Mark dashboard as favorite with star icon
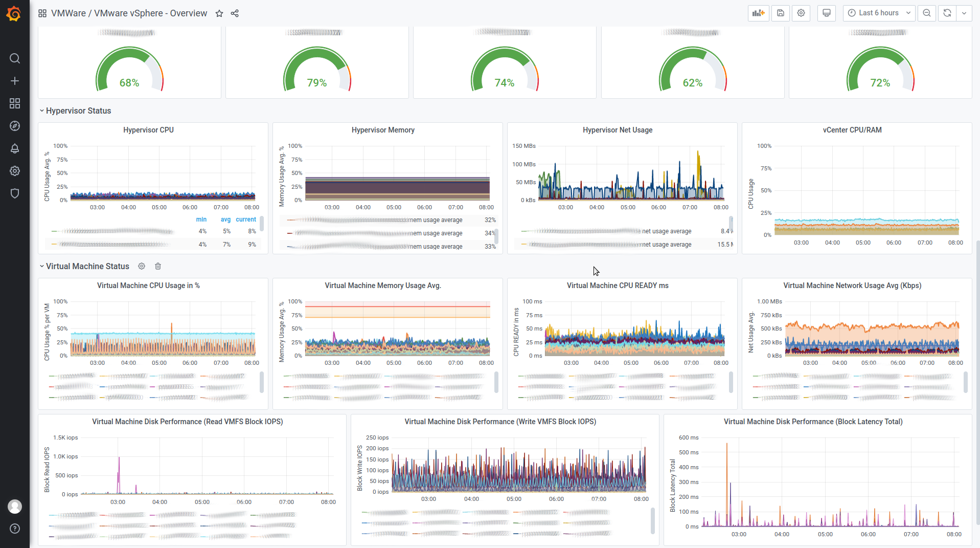980x548 pixels. [219, 13]
